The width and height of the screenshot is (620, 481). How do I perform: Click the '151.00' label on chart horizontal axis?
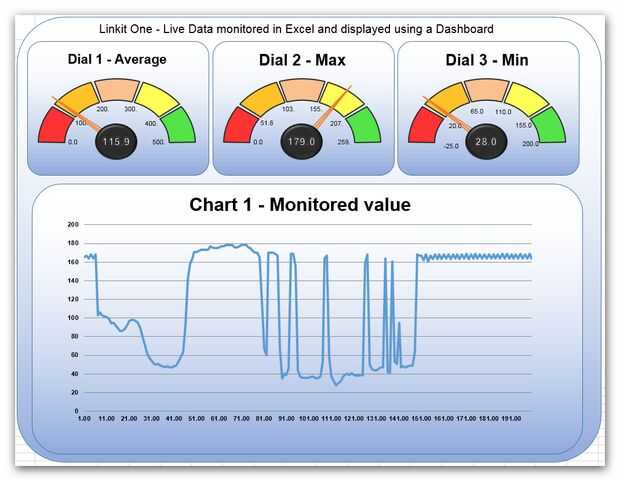point(421,419)
